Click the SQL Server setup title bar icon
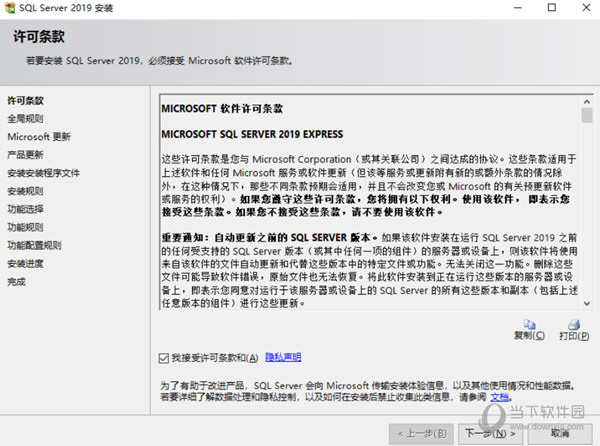The width and height of the screenshot is (600, 446). (x=10, y=8)
